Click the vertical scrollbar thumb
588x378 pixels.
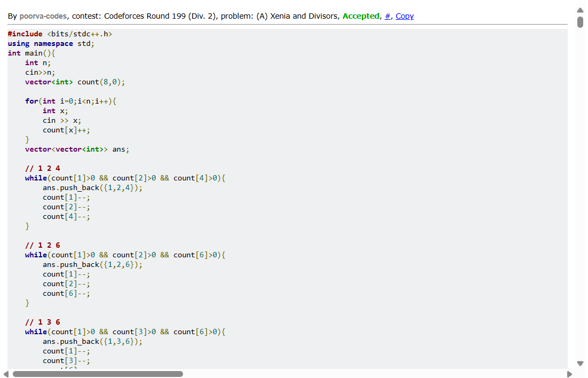coord(580,22)
